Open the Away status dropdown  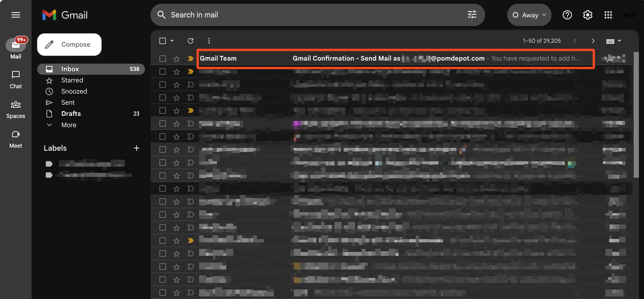(x=529, y=15)
